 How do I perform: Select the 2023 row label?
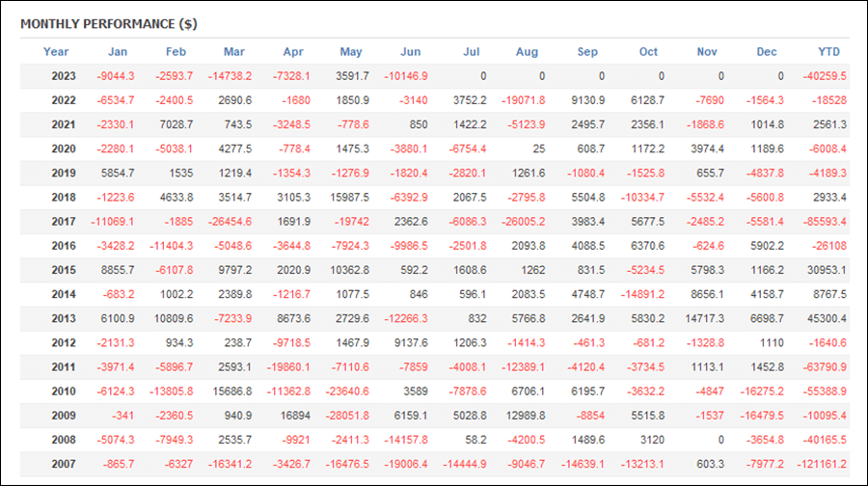pyautogui.click(x=63, y=76)
